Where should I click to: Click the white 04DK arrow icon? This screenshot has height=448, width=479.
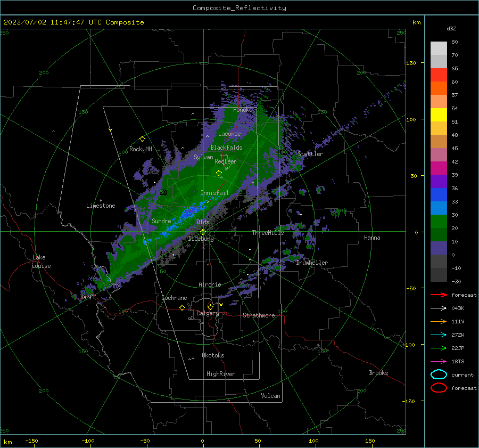[x=439, y=308]
